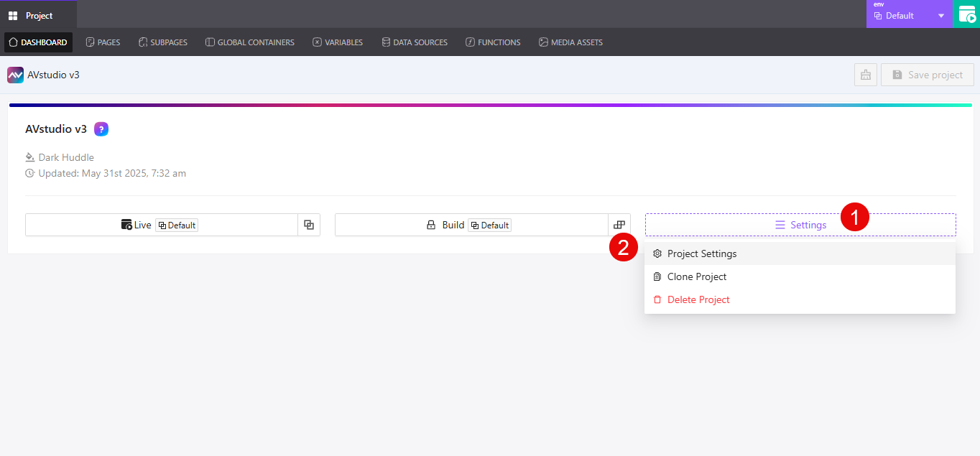This screenshot has height=456, width=980.
Task: Click the broom cleanup icon near Save project
Action: click(x=865, y=74)
